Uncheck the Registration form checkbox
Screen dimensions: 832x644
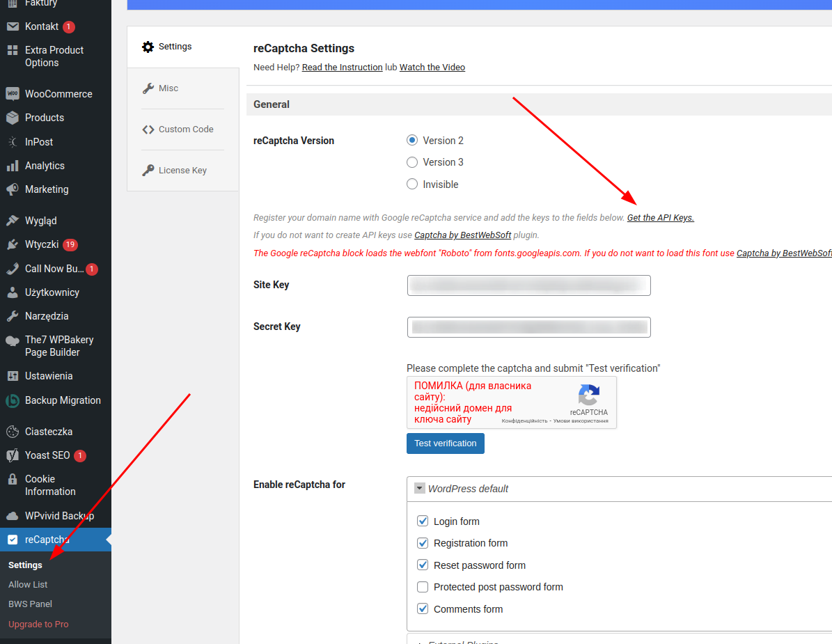[x=423, y=543]
